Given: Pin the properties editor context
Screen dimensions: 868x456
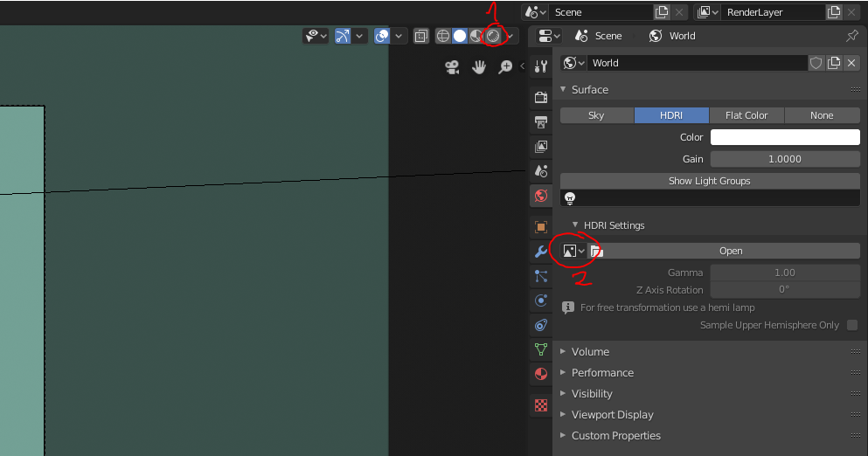Looking at the screenshot, I should (x=852, y=36).
